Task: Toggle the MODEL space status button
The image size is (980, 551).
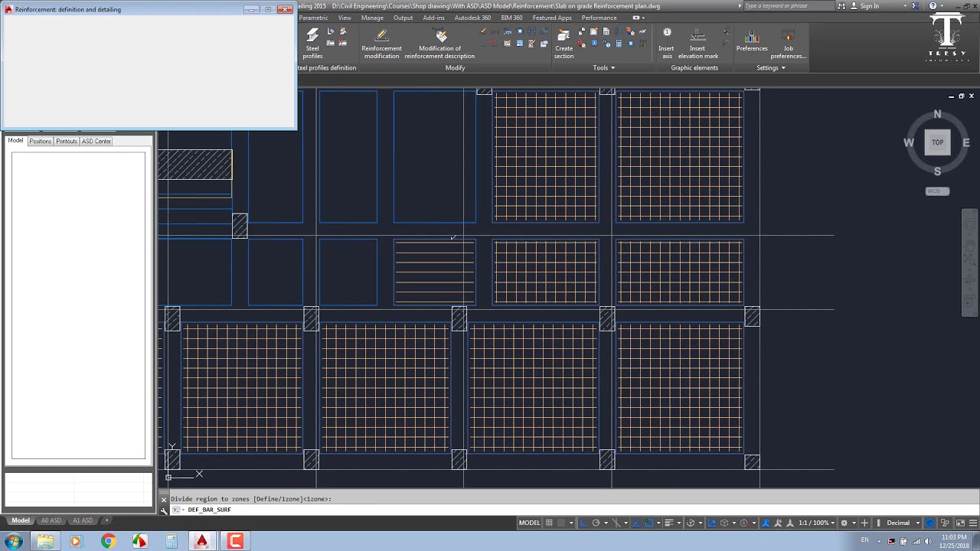Action: [529, 523]
